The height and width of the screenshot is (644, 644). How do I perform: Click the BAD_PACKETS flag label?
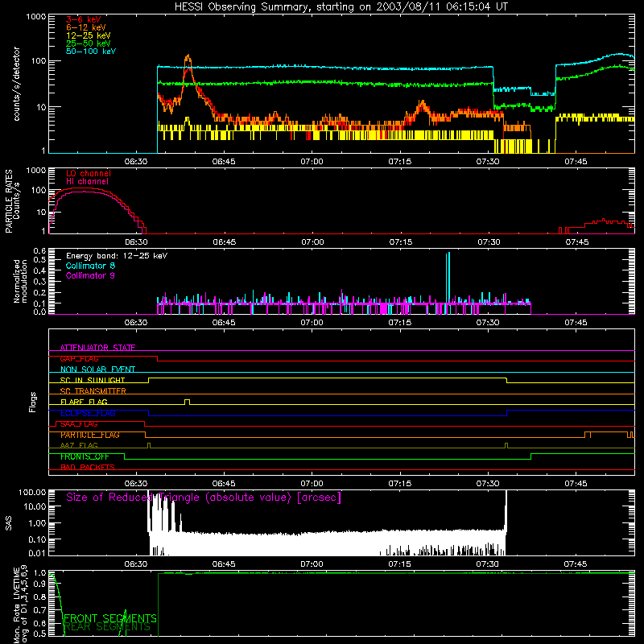tap(88, 467)
